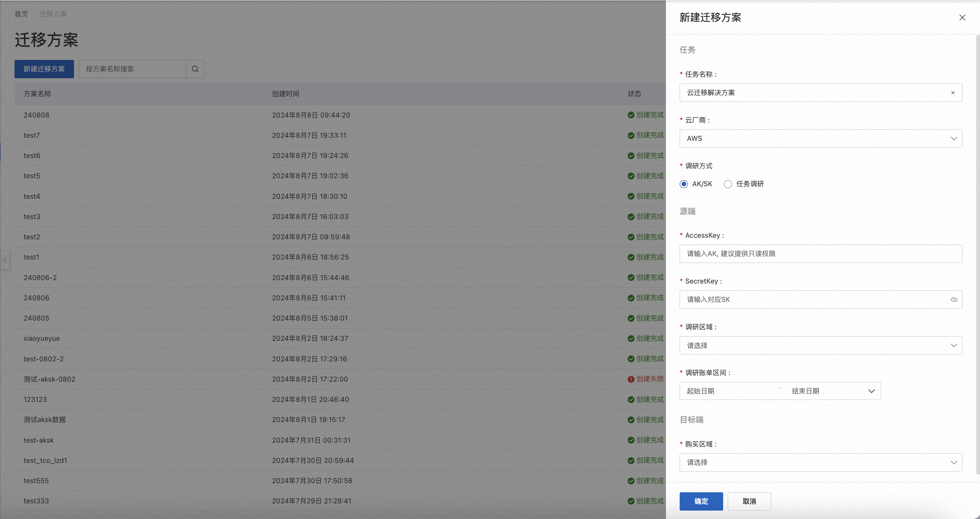
Task: Select row named 240805
Action: [x=340, y=318]
